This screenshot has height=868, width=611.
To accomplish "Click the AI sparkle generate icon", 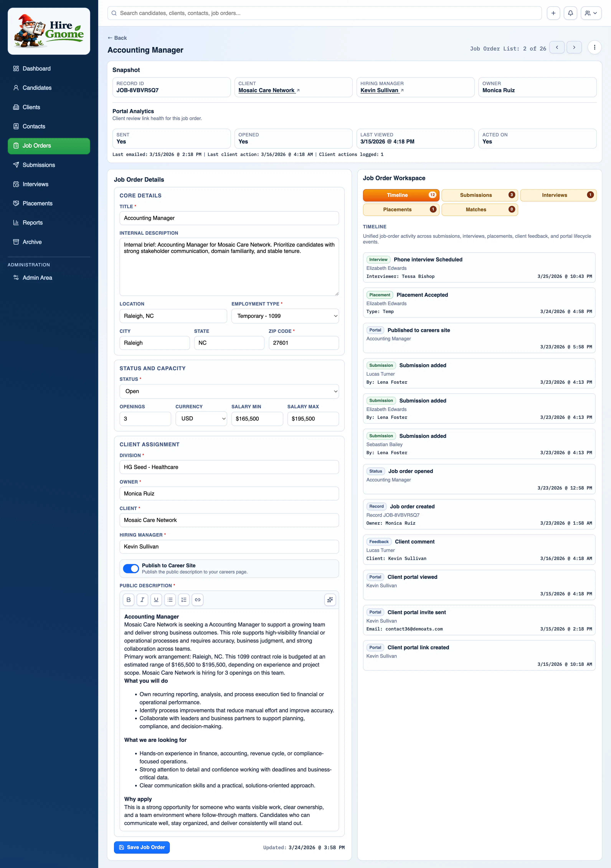I will [330, 600].
